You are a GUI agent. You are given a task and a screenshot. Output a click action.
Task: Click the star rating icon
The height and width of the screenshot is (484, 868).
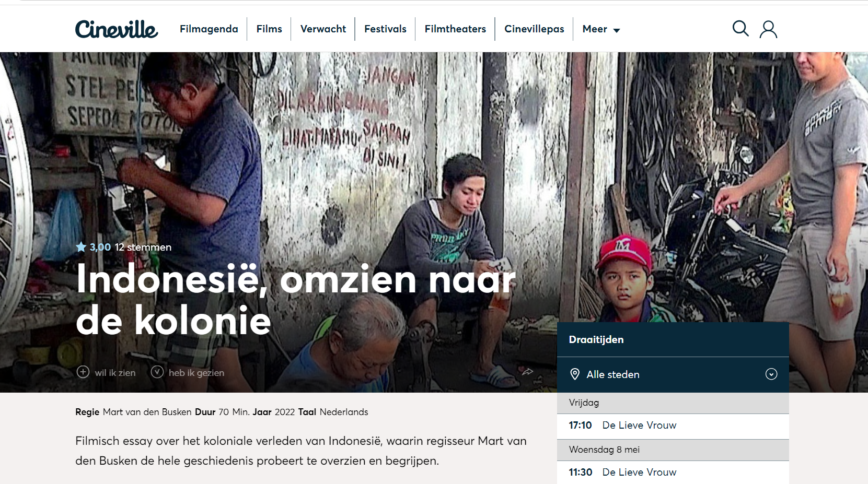click(x=81, y=247)
